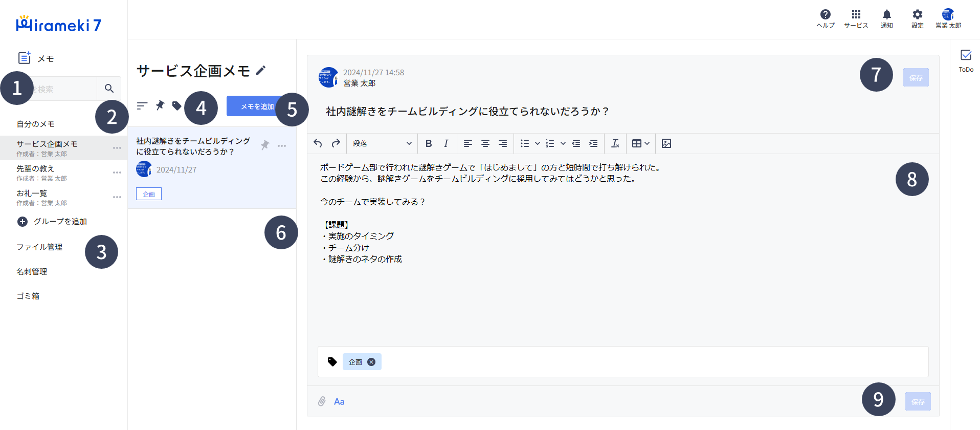Image resolution: width=980 pixels, height=430 pixels.
Task: Remove the 企画 tag chip
Action: click(x=371, y=362)
